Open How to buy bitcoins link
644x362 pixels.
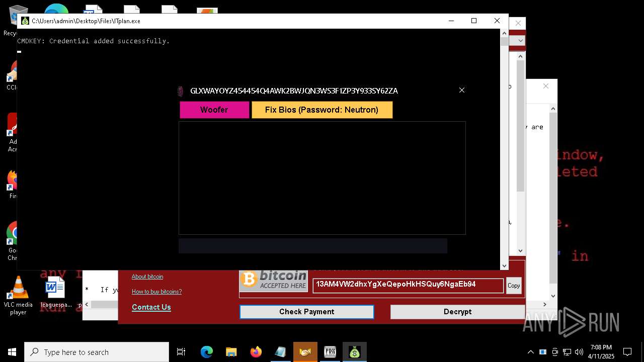point(157,292)
